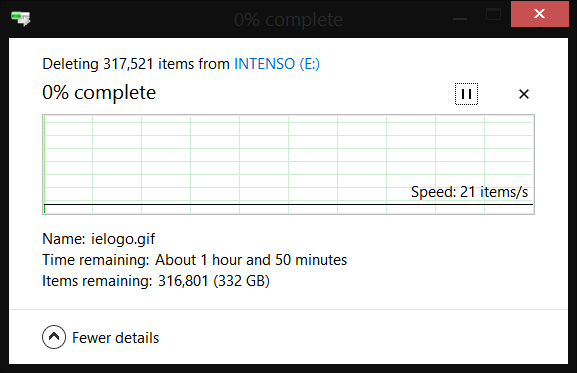
Task: Click the Speed: 21 items/s label
Action: 469,192
